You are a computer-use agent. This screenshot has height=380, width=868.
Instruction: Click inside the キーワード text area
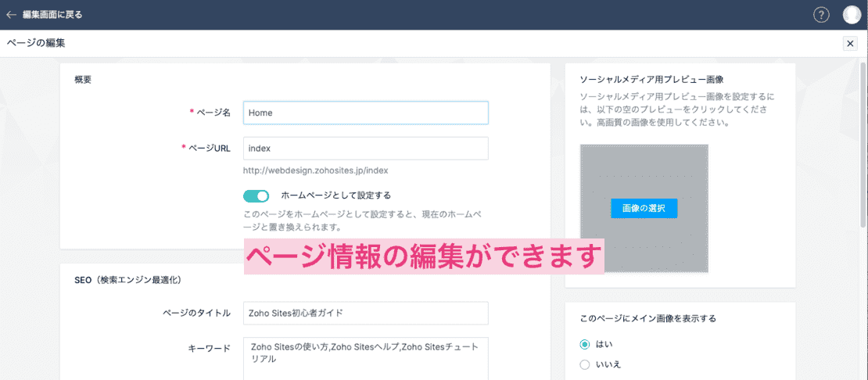[366, 358]
